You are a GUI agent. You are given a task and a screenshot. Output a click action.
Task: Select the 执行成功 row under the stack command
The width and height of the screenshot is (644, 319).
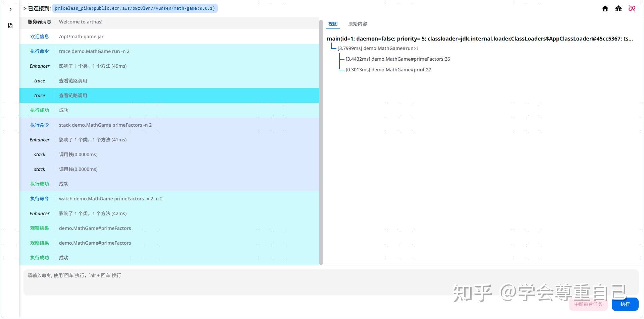pyautogui.click(x=169, y=184)
